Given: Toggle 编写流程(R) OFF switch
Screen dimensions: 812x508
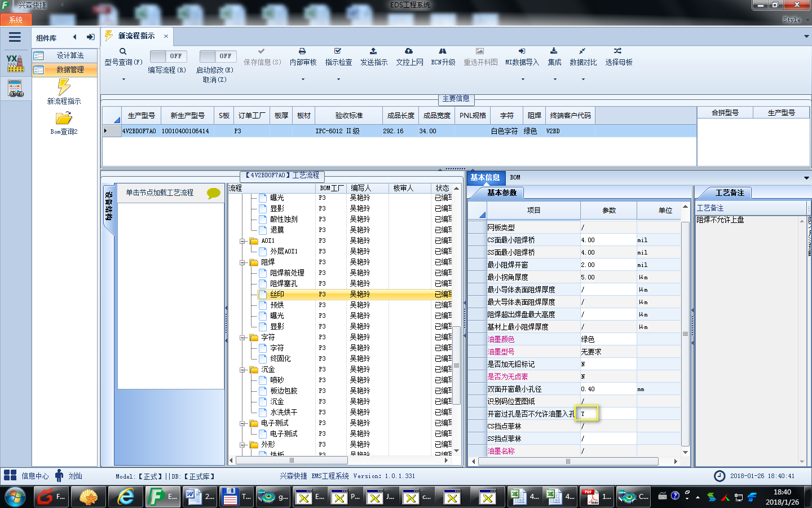Looking at the screenshot, I should point(170,56).
